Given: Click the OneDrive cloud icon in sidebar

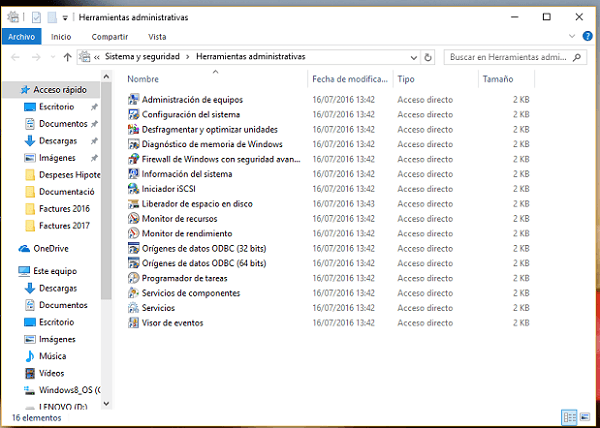Looking at the screenshot, I should click(x=24, y=249).
